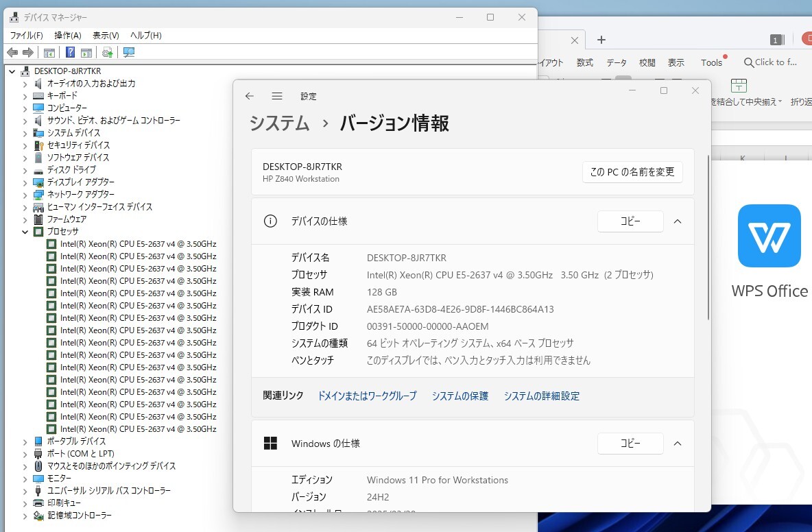Select the ヒューマン インターフェイス デバイス icon
Image resolution: width=812 pixels, height=532 pixels.
[x=38, y=207]
